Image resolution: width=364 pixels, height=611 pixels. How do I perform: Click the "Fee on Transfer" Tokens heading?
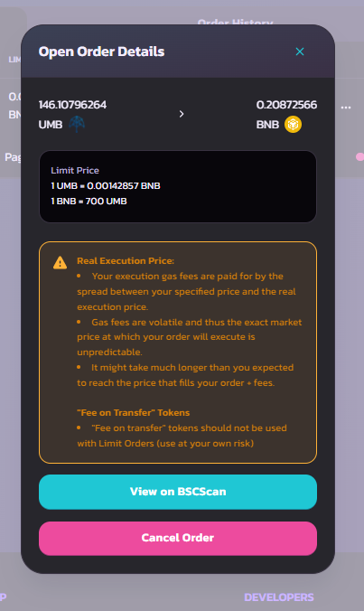coord(133,412)
